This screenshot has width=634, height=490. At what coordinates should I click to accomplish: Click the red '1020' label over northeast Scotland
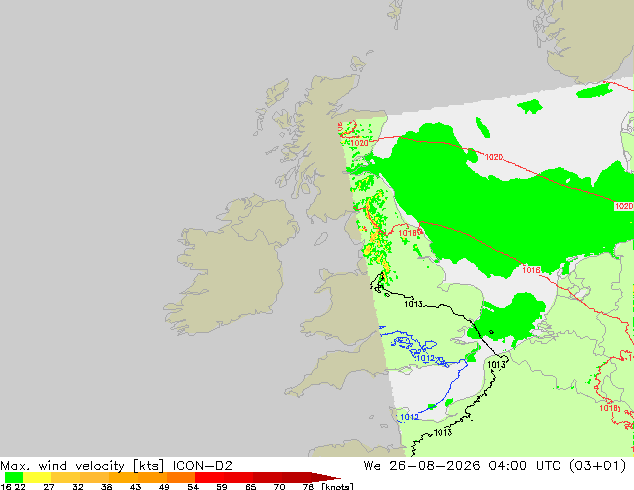pyautogui.click(x=359, y=143)
